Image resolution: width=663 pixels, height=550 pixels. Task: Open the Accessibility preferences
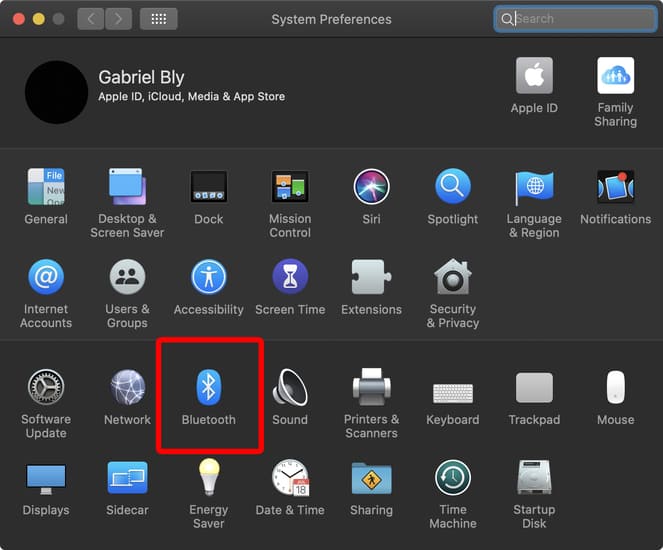pyautogui.click(x=208, y=277)
